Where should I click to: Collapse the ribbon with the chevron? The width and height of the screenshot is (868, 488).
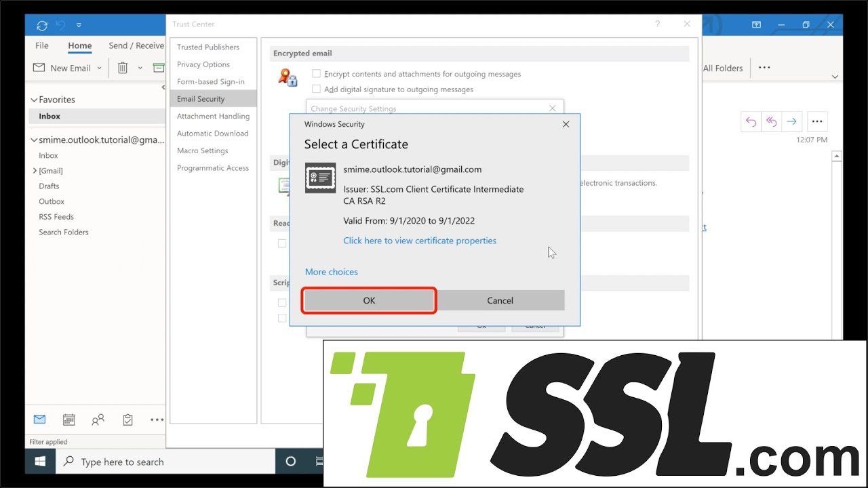(x=835, y=77)
